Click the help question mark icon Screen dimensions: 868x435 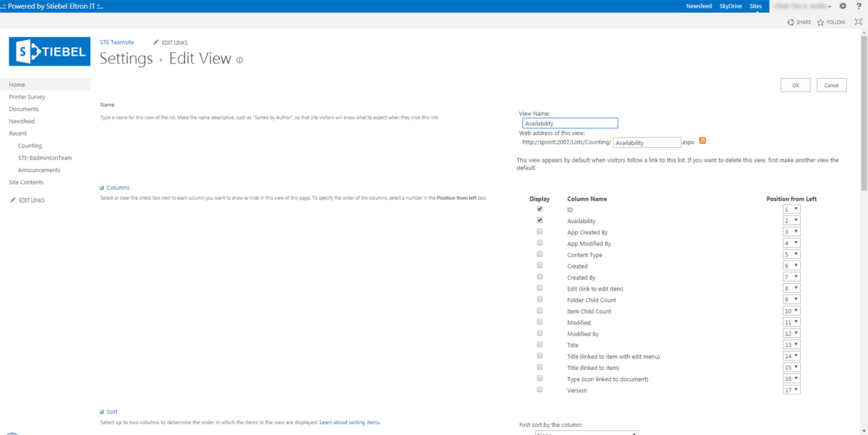pyautogui.click(x=859, y=6)
